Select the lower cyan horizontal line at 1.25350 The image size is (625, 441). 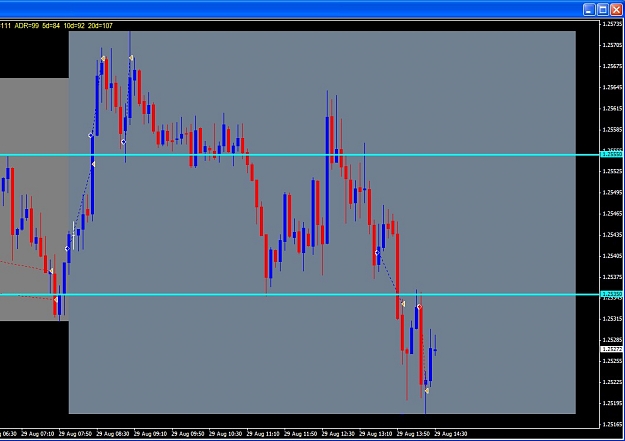click(x=300, y=294)
